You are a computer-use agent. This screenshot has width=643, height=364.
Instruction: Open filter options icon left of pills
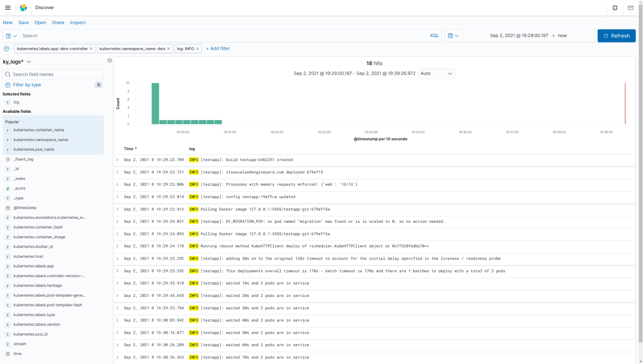[6, 49]
